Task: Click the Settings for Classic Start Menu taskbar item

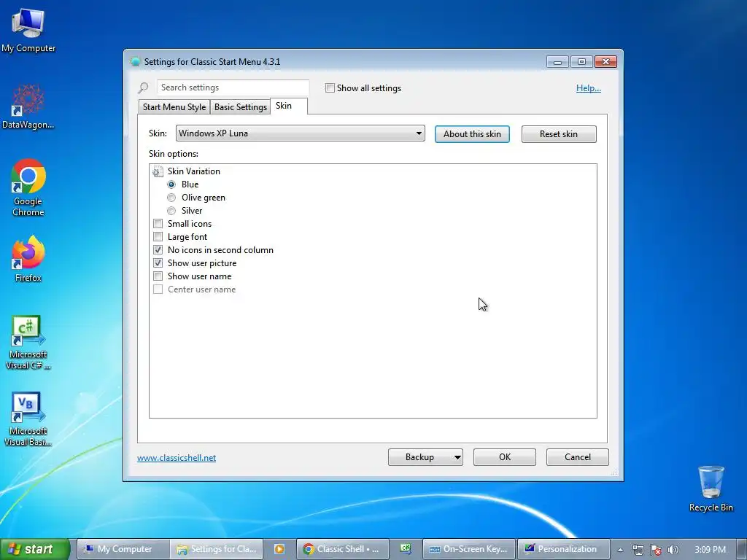Action: pyautogui.click(x=216, y=549)
